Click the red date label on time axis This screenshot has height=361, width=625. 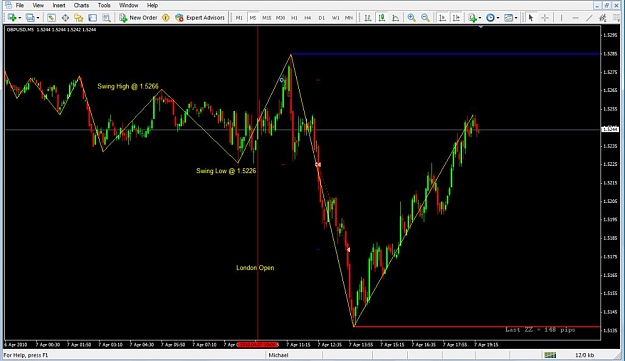[x=257, y=345]
